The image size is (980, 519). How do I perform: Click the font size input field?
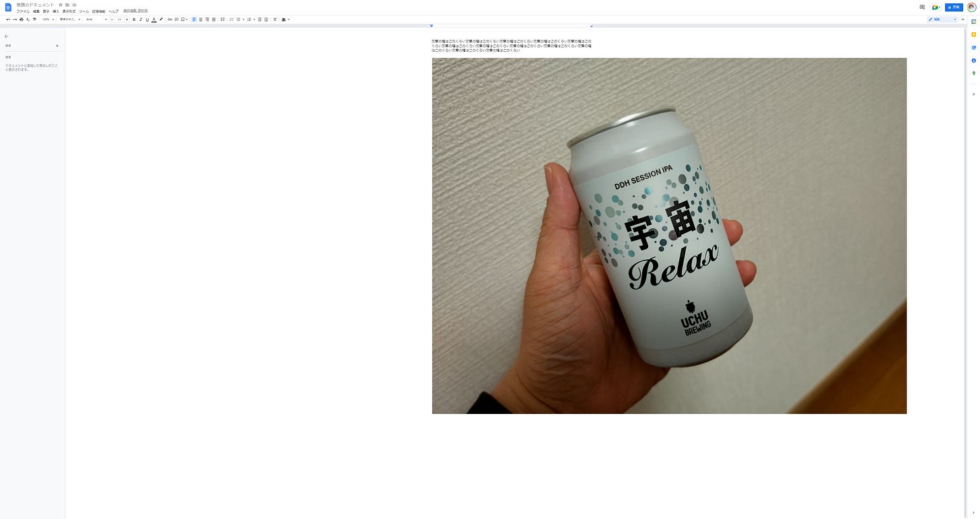tap(120, 20)
